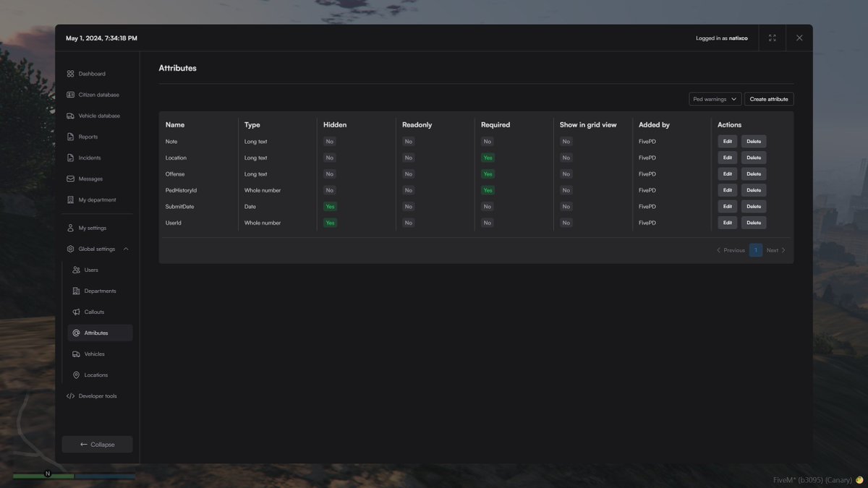Click the Developer tools code icon
Viewport: 868px width, 488px height.
70,396
